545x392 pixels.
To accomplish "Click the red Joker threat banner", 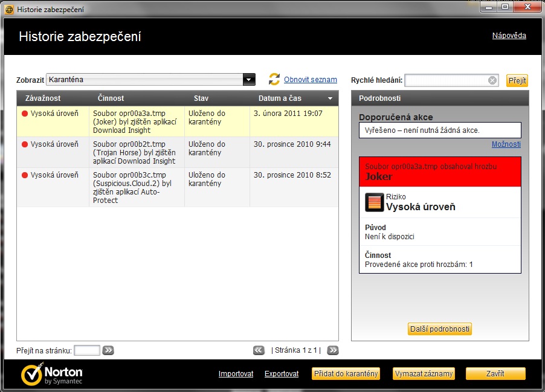I will click(440, 172).
